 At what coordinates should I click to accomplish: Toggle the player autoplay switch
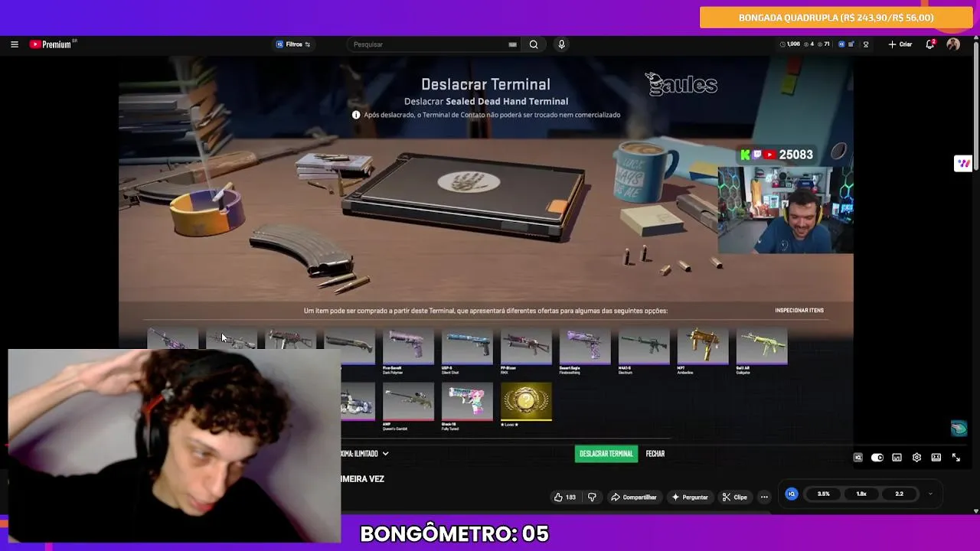point(877,458)
